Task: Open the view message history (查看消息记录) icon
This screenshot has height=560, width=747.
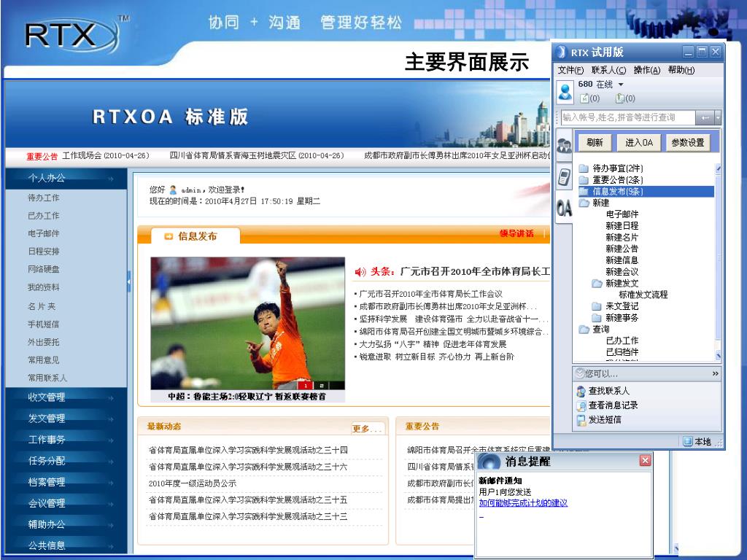Action: [x=581, y=405]
